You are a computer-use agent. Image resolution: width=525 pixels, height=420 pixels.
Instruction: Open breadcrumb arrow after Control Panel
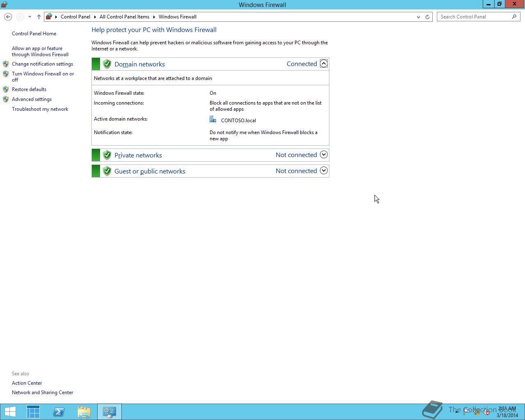coord(95,17)
